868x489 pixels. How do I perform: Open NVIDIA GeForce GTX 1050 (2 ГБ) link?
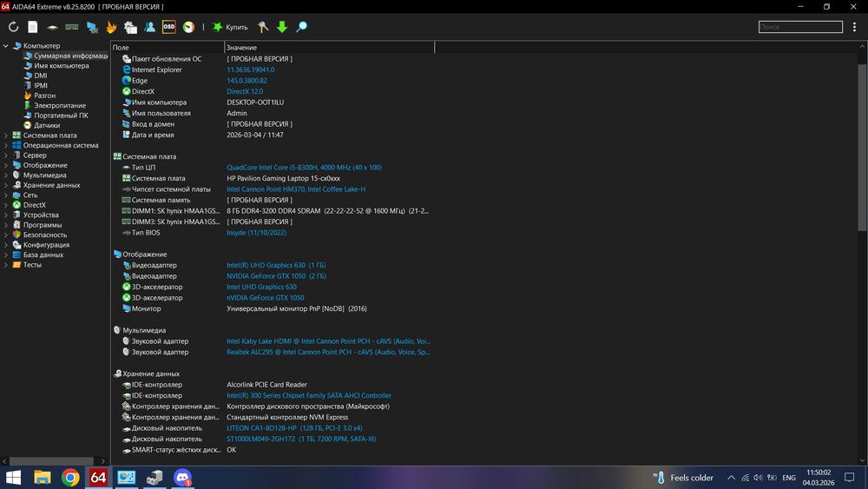276,276
